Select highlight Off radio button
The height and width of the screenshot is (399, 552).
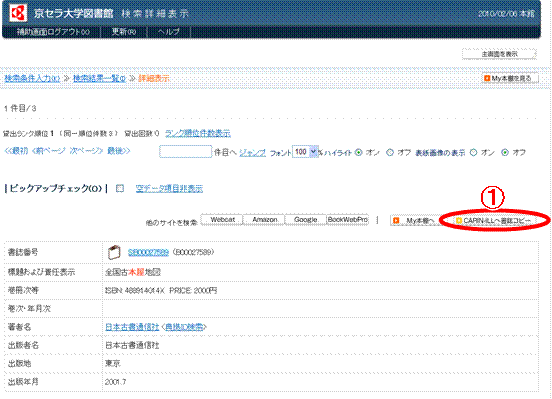(390, 152)
